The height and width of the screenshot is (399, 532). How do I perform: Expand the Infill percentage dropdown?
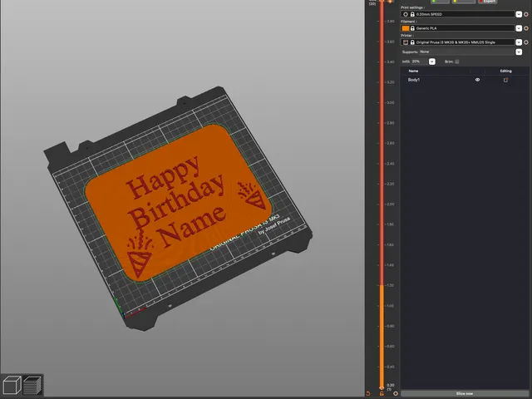[432, 62]
